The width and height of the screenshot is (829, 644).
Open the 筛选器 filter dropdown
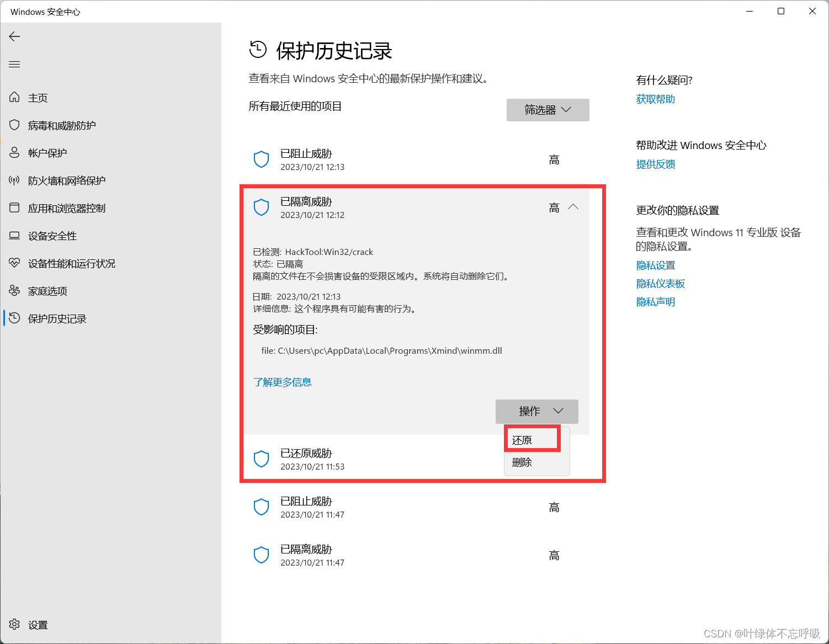[x=548, y=110]
